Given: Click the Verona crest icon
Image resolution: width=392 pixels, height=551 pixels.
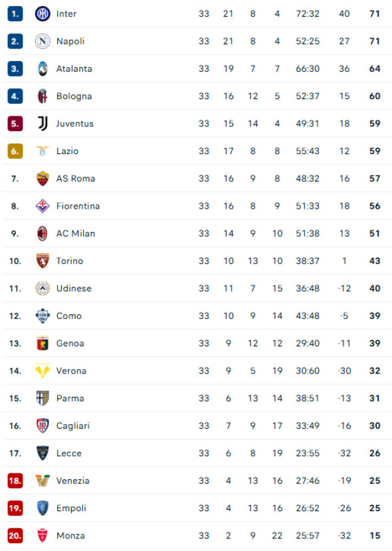Looking at the screenshot, I should point(43,371).
